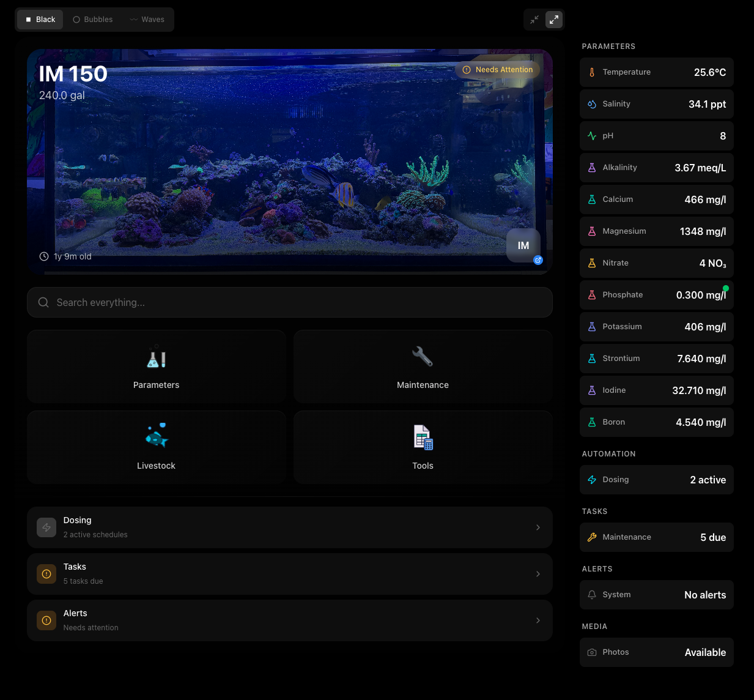Image resolution: width=754 pixels, height=700 pixels.
Task: Click the Temperature 25.6°C reading
Action: click(x=710, y=72)
